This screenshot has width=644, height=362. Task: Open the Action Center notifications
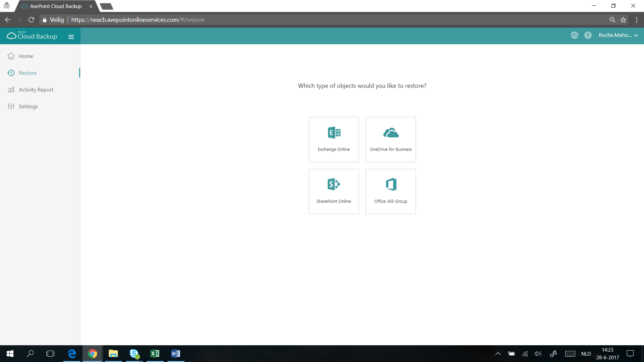tap(630, 354)
